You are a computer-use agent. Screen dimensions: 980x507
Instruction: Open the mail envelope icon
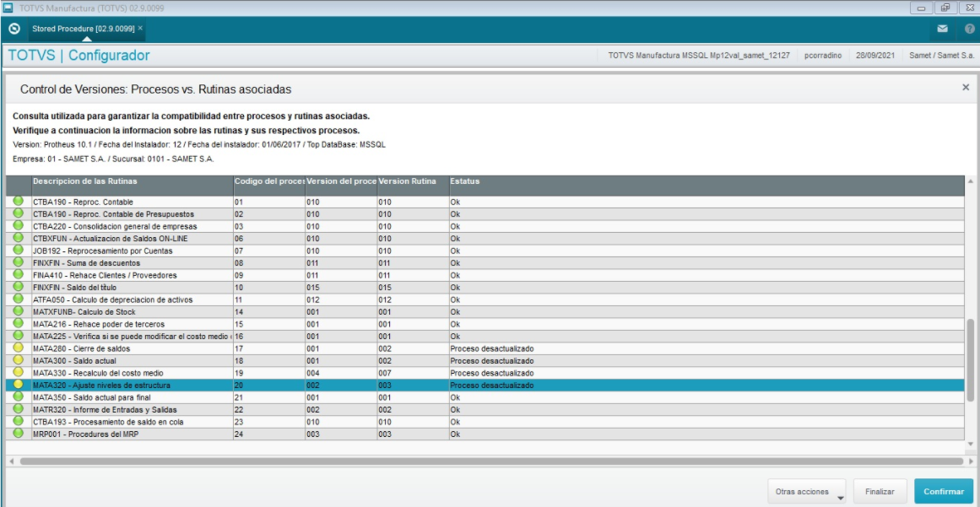(942, 29)
